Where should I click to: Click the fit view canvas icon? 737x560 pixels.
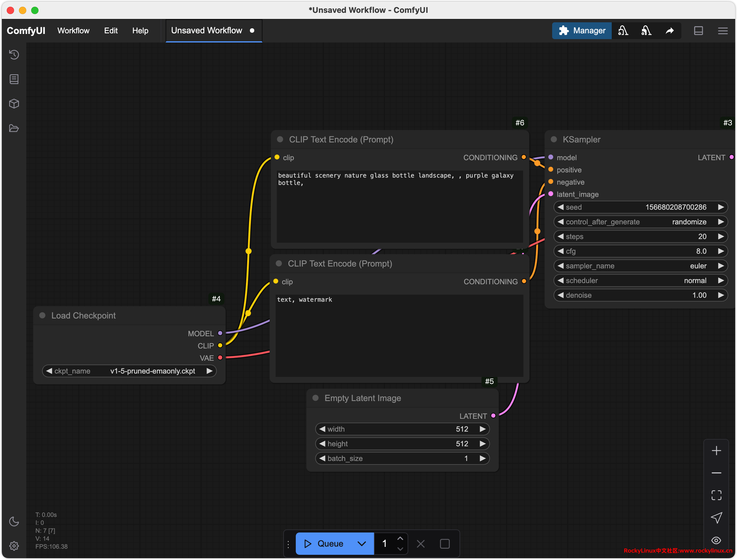coord(716,495)
